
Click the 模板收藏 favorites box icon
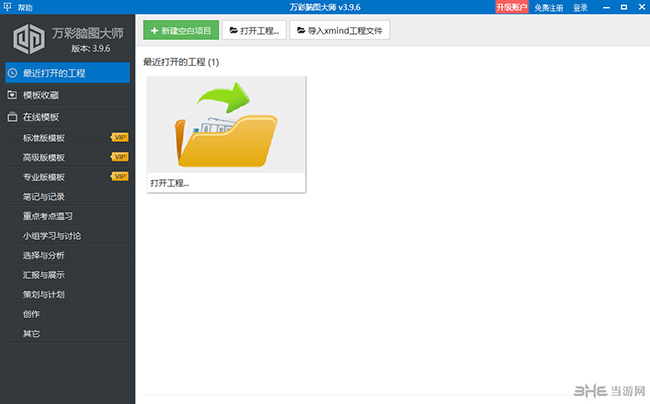(x=11, y=95)
